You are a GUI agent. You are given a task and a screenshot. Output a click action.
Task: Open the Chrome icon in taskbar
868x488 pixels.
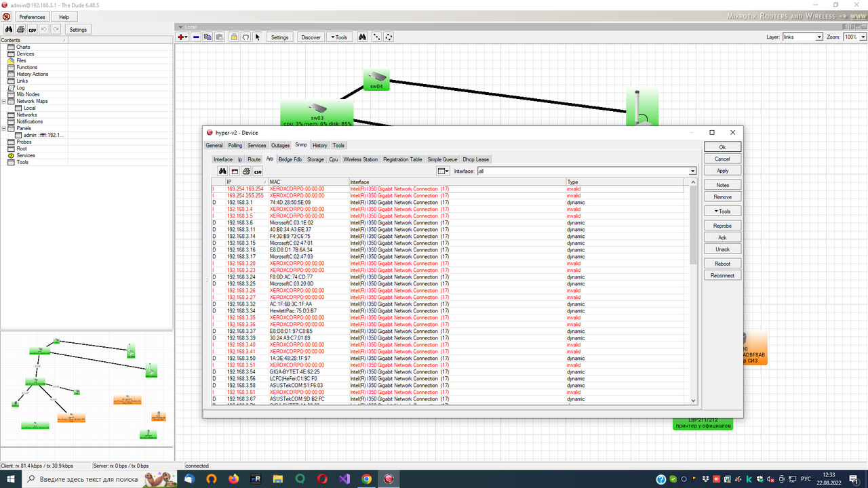click(x=366, y=479)
